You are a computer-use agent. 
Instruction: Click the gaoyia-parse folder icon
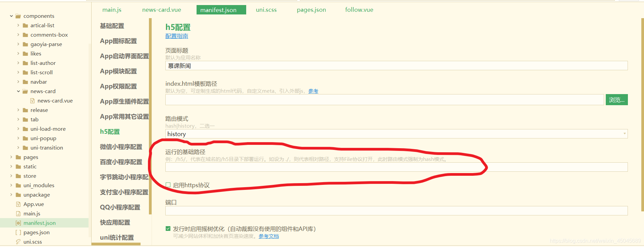pyautogui.click(x=25, y=44)
